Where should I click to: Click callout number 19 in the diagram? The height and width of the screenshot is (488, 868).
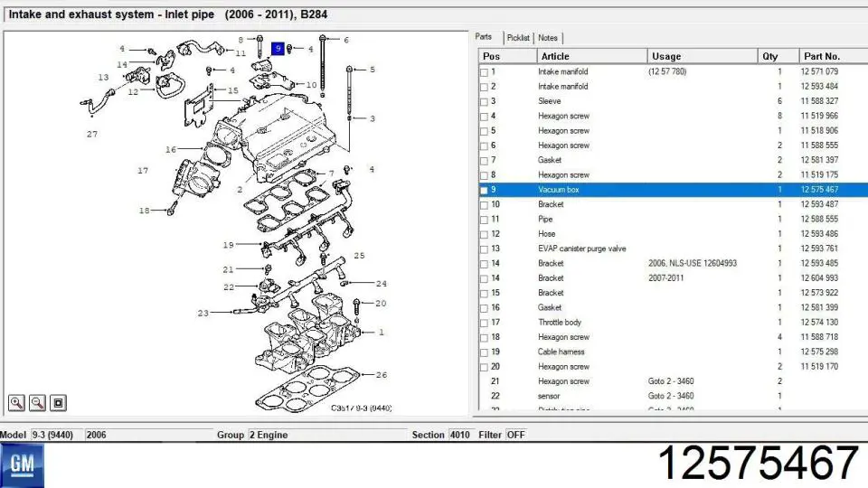(x=229, y=245)
